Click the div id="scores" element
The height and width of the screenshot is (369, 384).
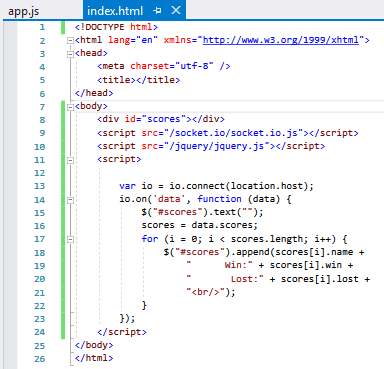tap(161, 119)
